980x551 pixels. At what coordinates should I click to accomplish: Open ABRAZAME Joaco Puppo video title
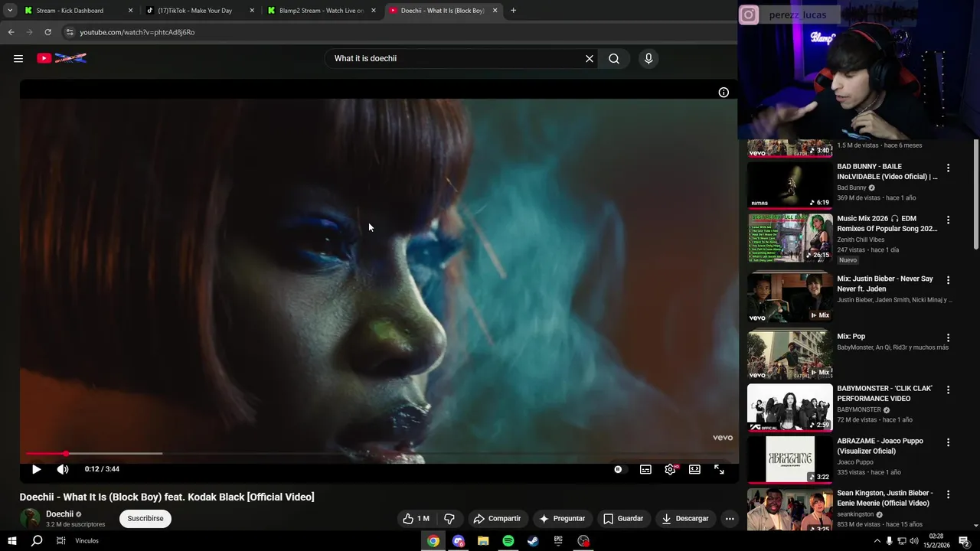pyautogui.click(x=880, y=445)
